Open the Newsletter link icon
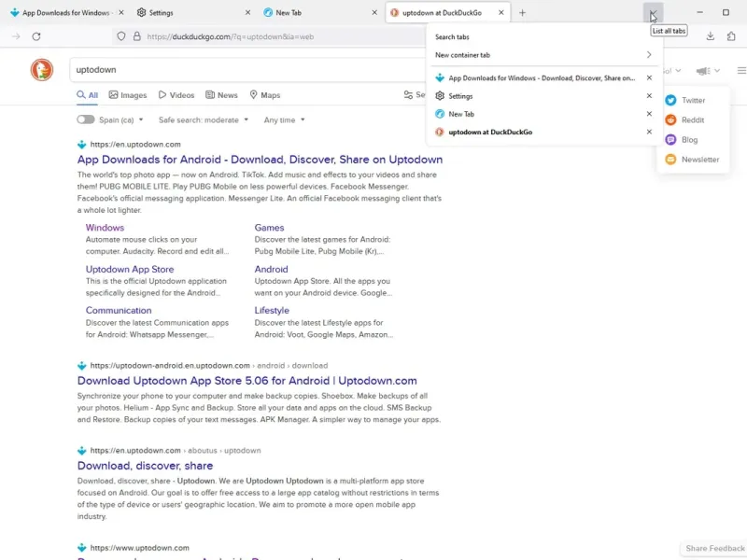Viewport: 747px width, 560px height. [x=670, y=160]
